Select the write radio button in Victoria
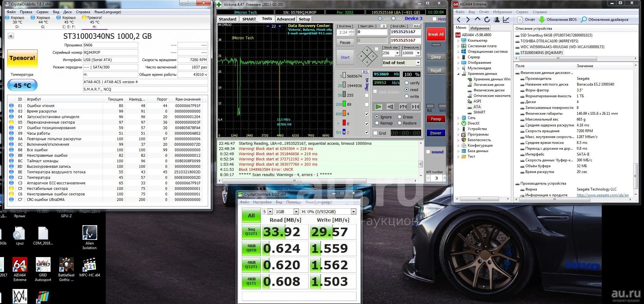This screenshot has width=644, height=304. click(x=406, y=96)
